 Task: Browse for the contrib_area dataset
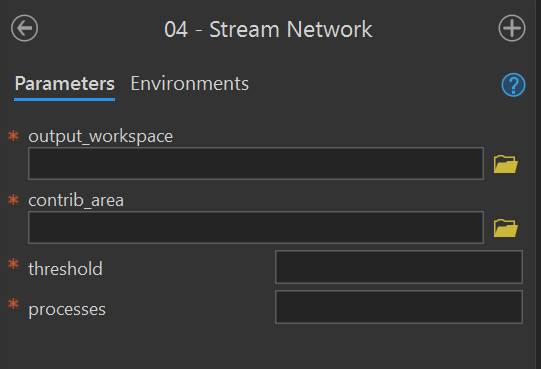(x=505, y=228)
